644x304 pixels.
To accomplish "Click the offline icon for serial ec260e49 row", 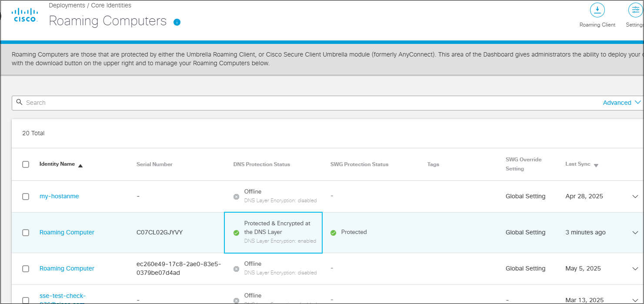I will [236, 269].
